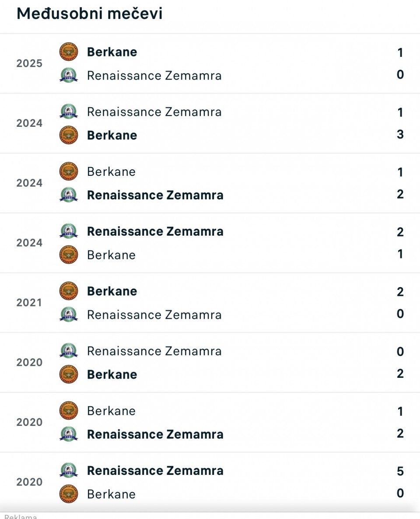Click Zemamra crest in 2024 match losing 1-3

(x=68, y=112)
